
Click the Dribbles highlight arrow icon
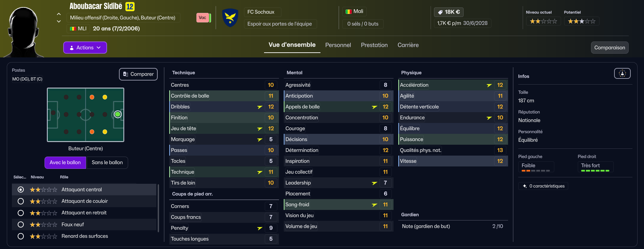click(260, 107)
